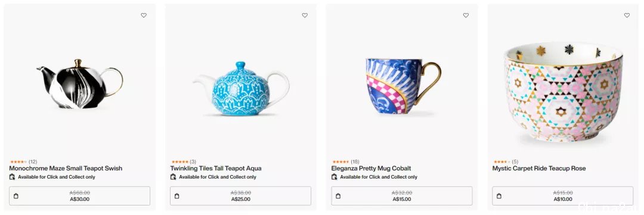
Task: Click bag icon on the A$10.00 teacup
Action: pos(499,196)
